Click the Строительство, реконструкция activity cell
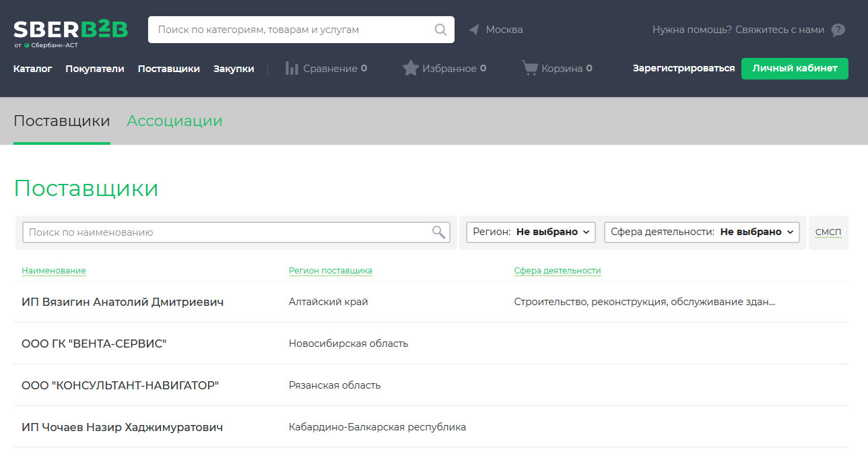Image resolution: width=868 pixels, height=454 pixels. click(644, 302)
